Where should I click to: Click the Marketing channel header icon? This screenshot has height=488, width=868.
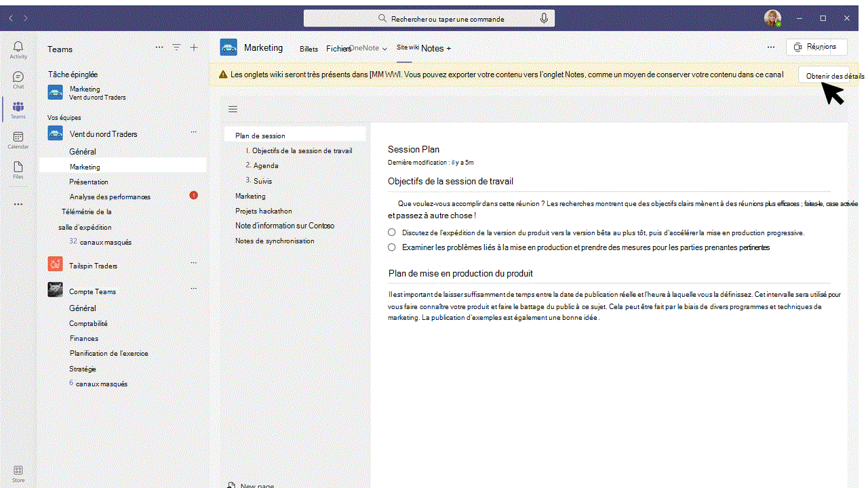tap(229, 47)
